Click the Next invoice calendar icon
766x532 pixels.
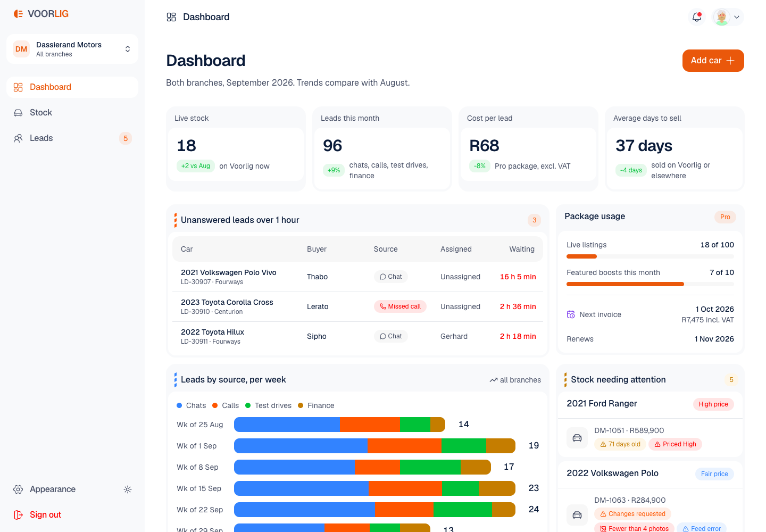pos(571,314)
